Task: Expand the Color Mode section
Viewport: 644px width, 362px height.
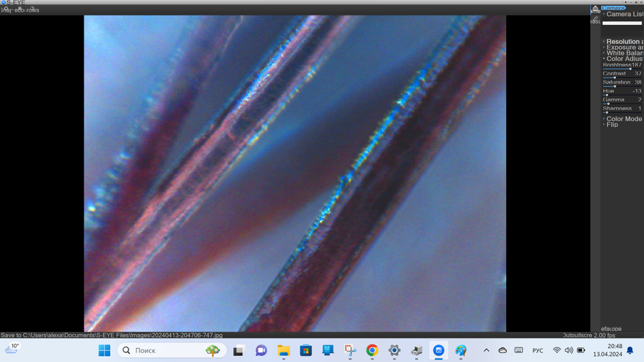Action: [623, 119]
